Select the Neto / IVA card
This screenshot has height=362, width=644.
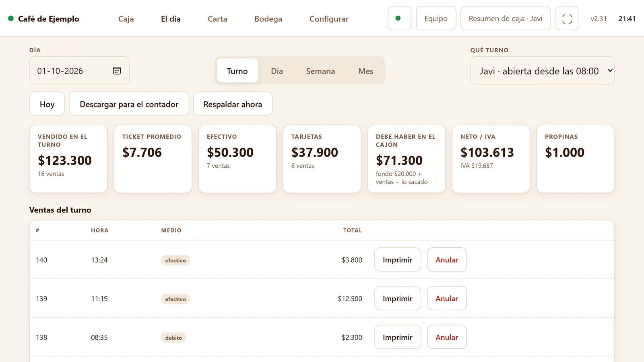coord(491,159)
